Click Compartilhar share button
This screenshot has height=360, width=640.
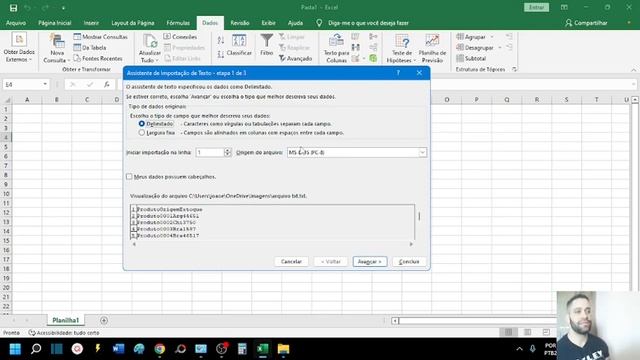click(x=586, y=23)
